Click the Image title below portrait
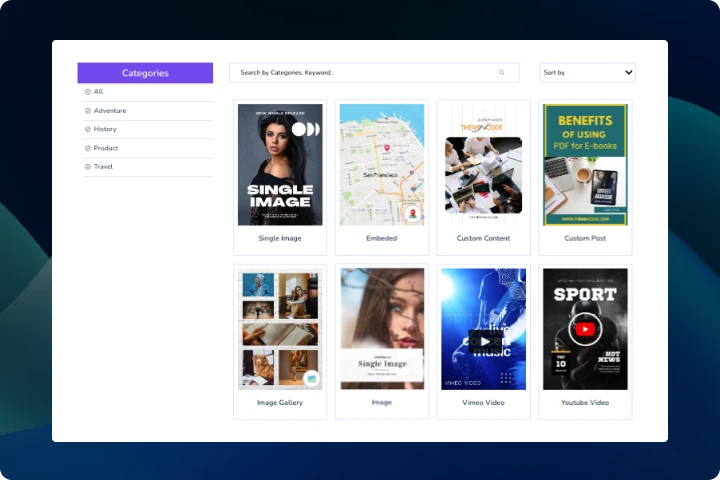 (x=382, y=402)
